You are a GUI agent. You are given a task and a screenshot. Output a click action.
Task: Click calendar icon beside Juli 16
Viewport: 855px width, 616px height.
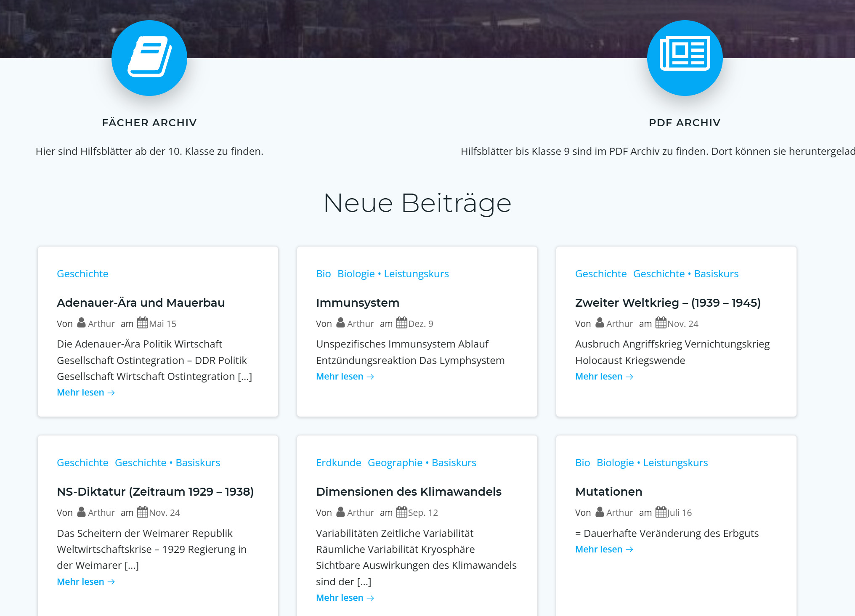tap(661, 512)
